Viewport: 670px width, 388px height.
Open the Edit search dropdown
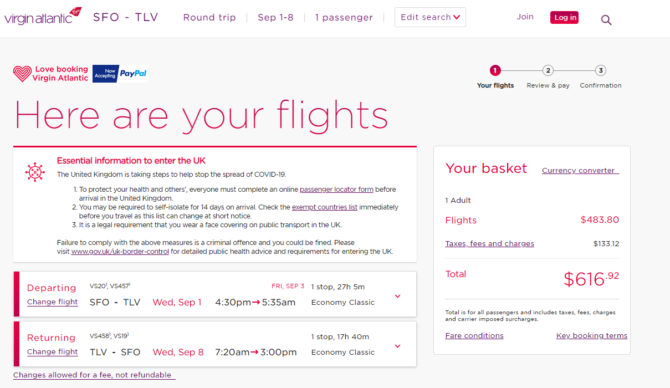[x=430, y=17]
